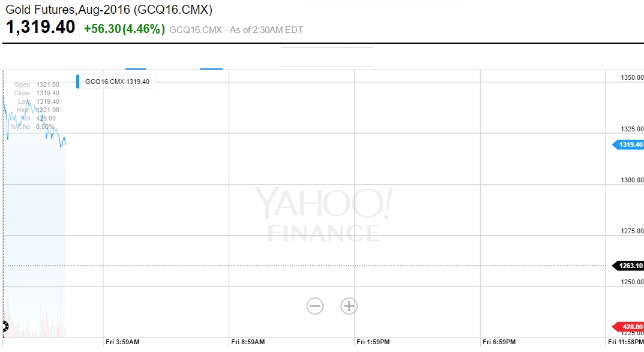This screenshot has height=352, width=644.
Task: Click the blue 1319.40 current price tag
Action: pyautogui.click(x=628, y=145)
